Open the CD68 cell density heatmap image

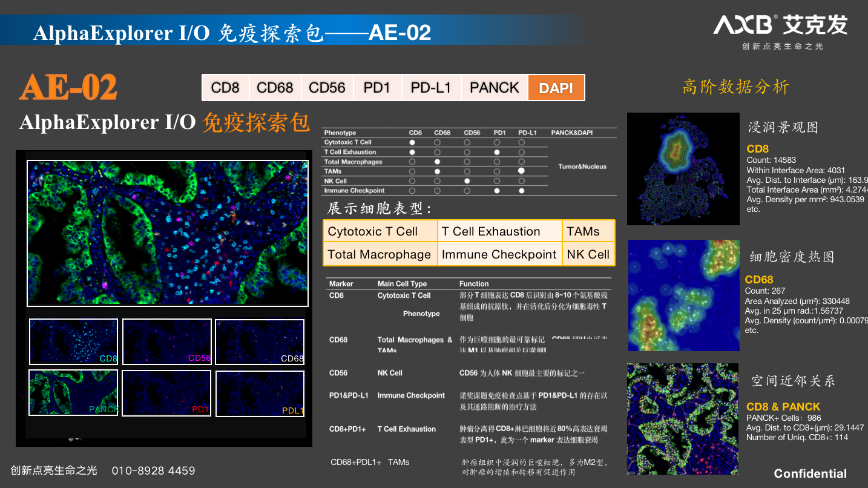pyautogui.click(x=684, y=295)
